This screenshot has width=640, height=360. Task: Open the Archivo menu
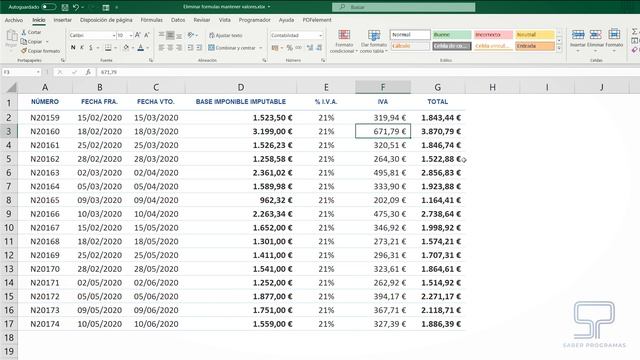[x=14, y=20]
